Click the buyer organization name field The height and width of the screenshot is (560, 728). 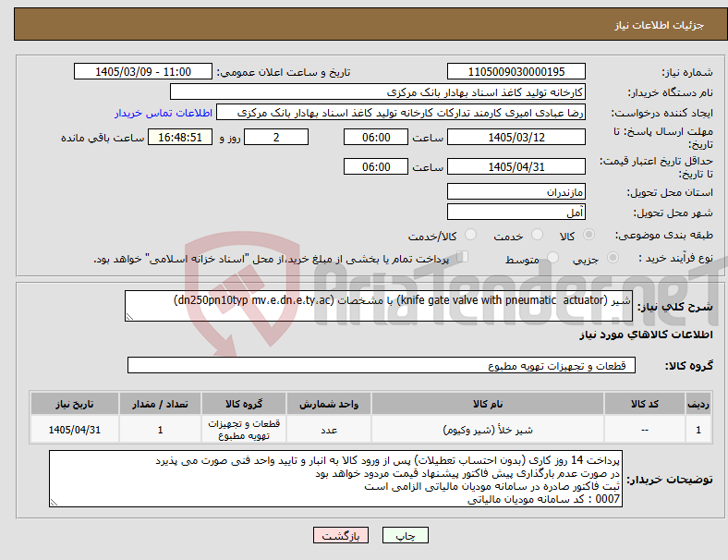[378, 91]
